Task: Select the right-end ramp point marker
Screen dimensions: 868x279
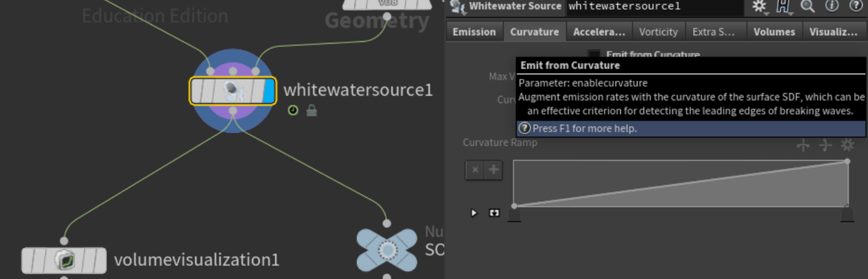Action: coord(847,215)
